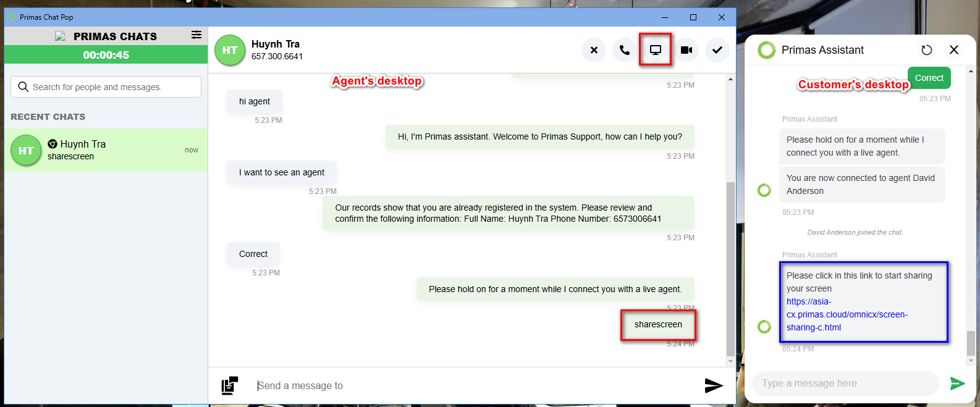Click the green Correct reply bubble
The image size is (980, 407).
pyautogui.click(x=929, y=78)
